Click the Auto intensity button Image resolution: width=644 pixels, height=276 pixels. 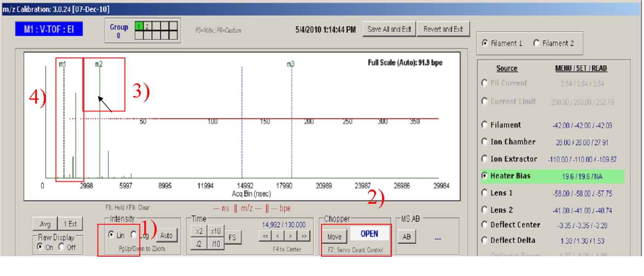166,235
